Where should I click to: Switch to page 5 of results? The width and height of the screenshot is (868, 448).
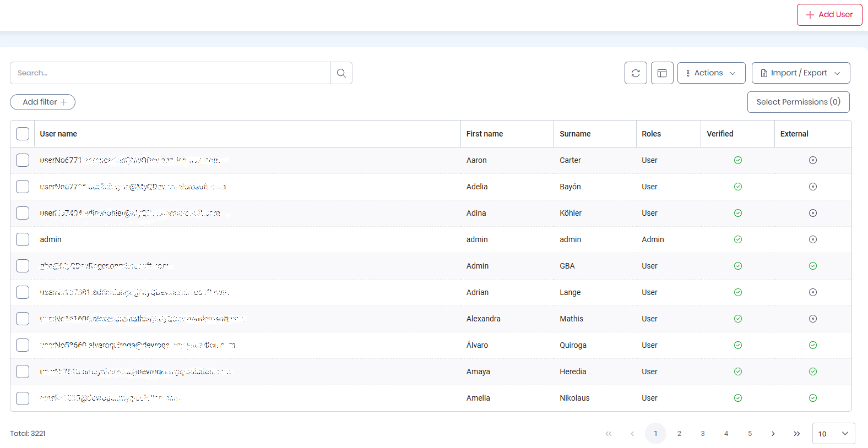750,434
